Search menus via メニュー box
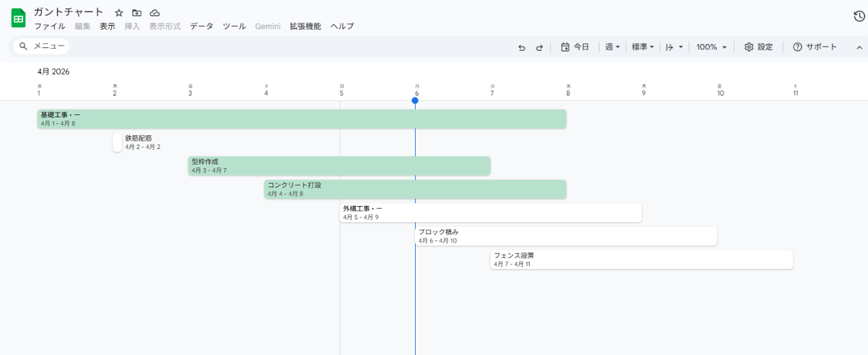The width and height of the screenshot is (868, 355). 42,46
